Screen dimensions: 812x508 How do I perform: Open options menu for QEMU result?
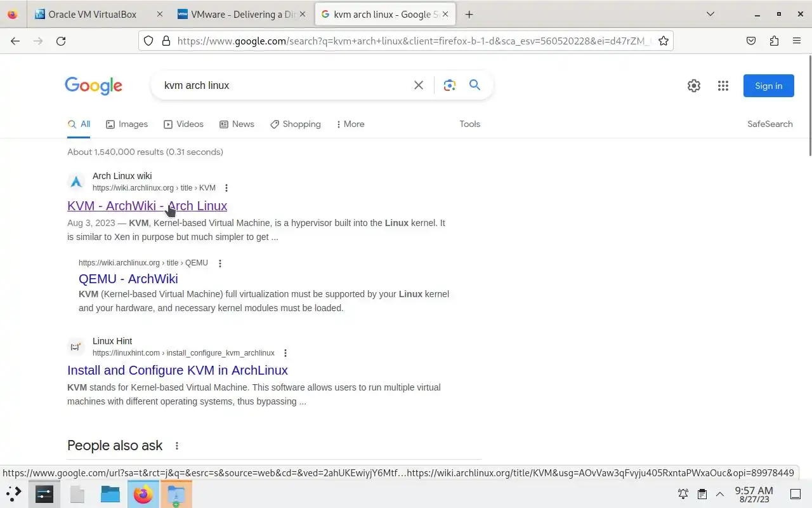(x=220, y=263)
